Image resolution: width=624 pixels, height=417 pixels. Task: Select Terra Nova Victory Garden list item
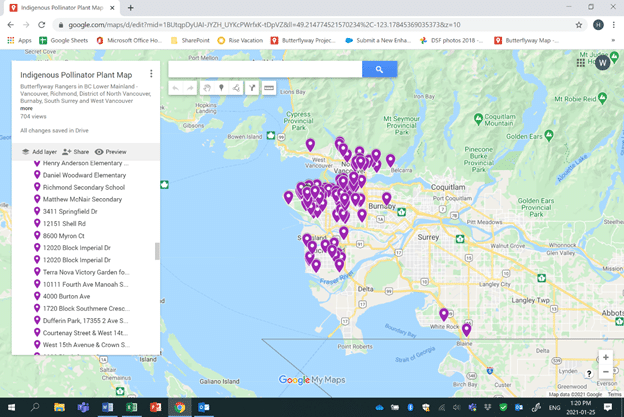(x=86, y=272)
